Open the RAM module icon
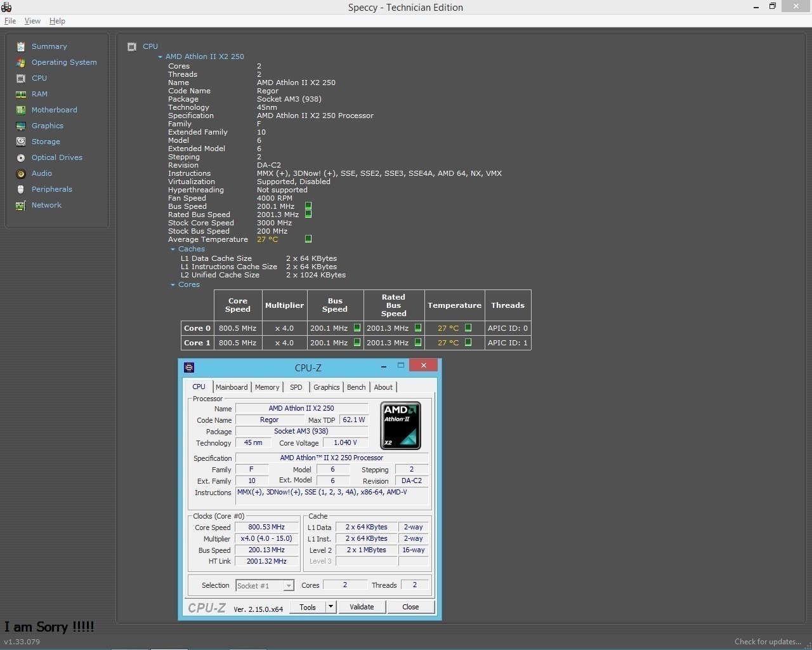 21,94
